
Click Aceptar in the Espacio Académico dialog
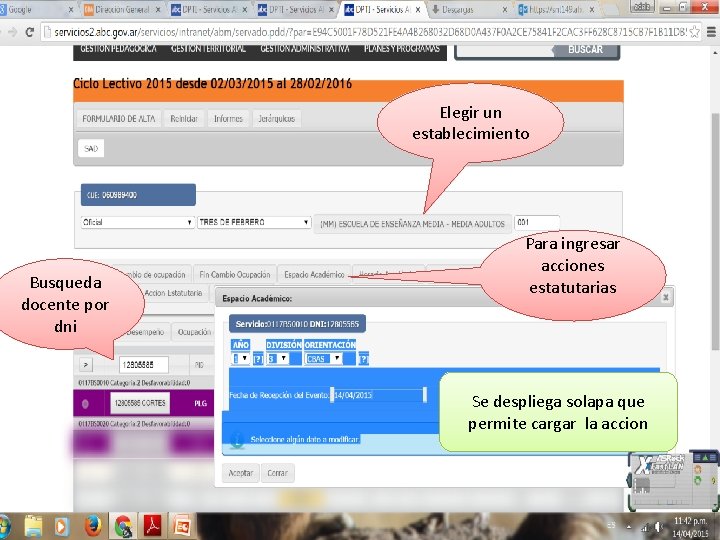coord(241,473)
